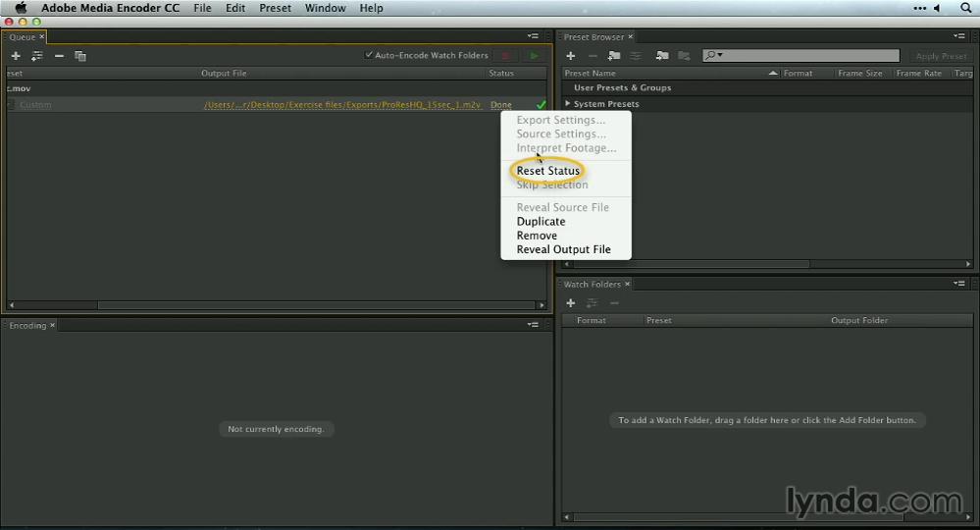The width and height of the screenshot is (980, 530).
Task: Click the Preset Browser search field
Action: [x=804, y=56]
